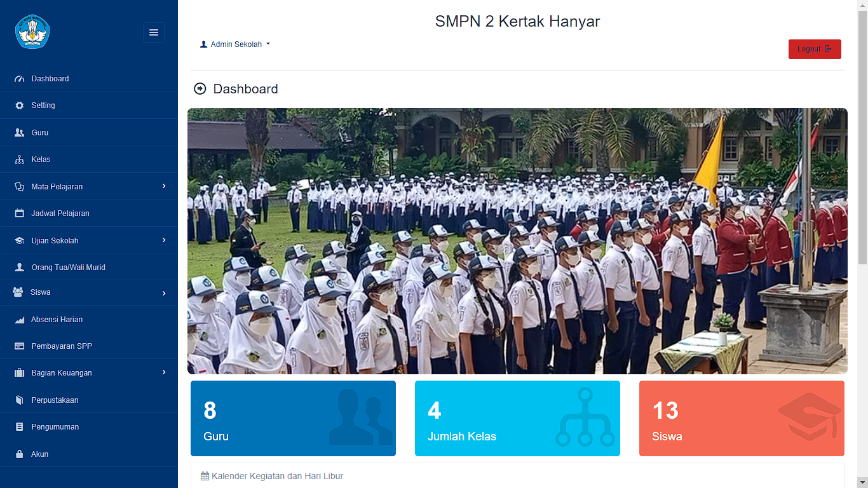This screenshot has height=488, width=868.
Task: Expand the Siswa submenu chevron
Action: click(x=165, y=292)
